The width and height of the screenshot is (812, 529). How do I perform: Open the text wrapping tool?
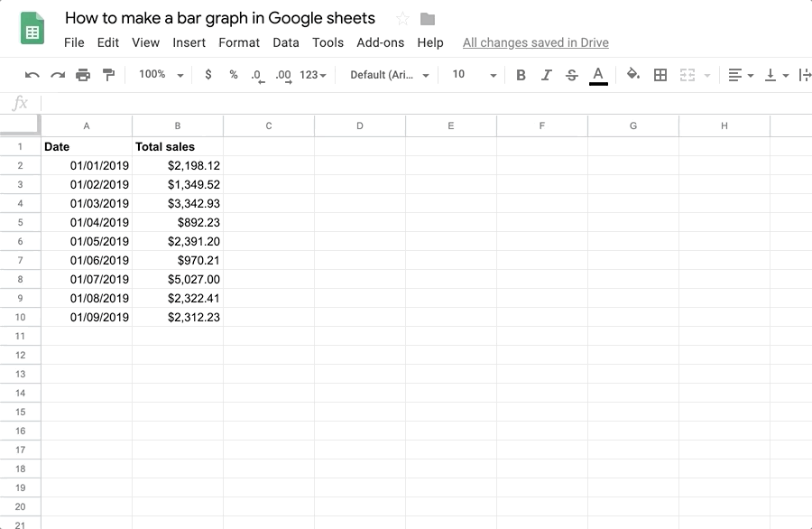click(x=805, y=75)
